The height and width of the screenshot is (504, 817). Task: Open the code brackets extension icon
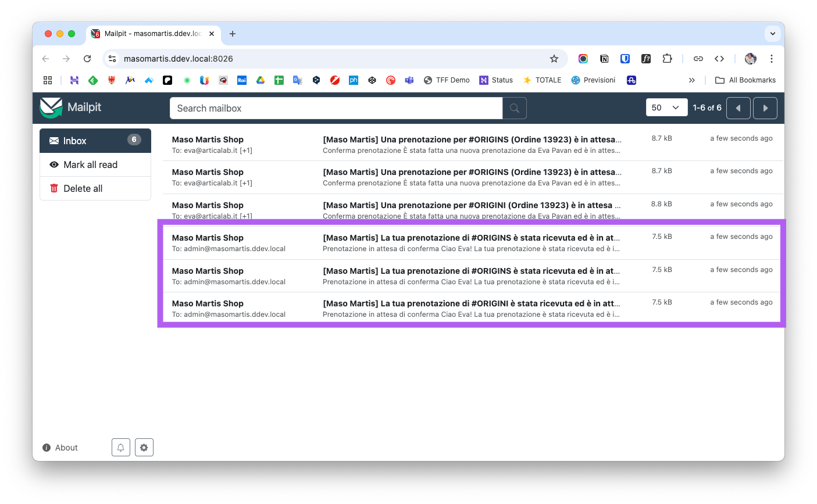click(x=719, y=59)
